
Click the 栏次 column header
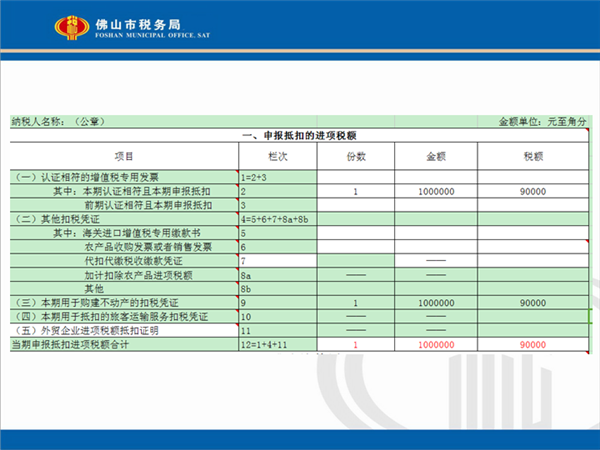(x=278, y=156)
